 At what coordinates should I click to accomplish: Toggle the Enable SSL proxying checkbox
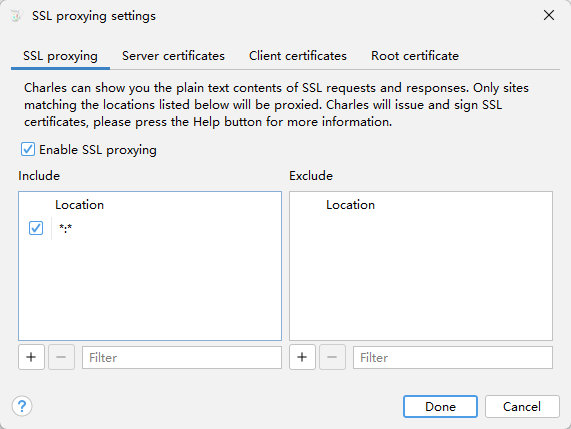(x=28, y=149)
